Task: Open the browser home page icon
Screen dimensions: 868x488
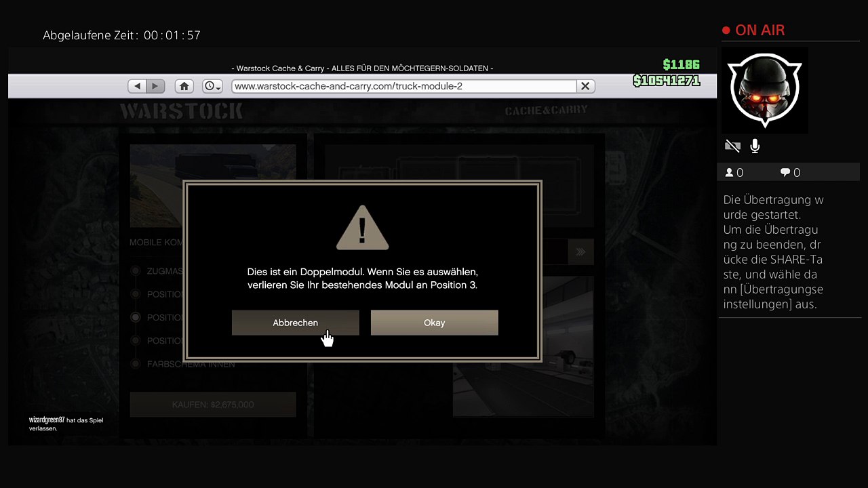Action: 184,86
